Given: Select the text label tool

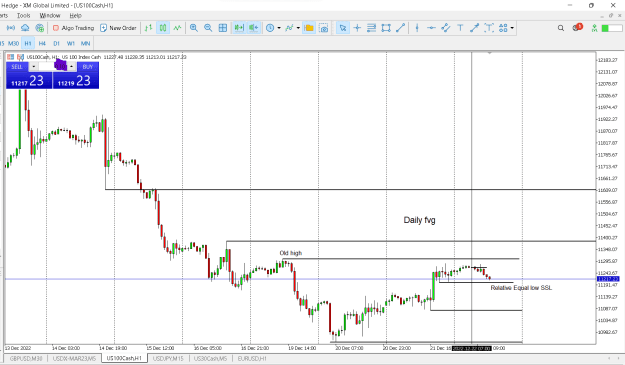Looking at the screenshot, I should point(489,28).
